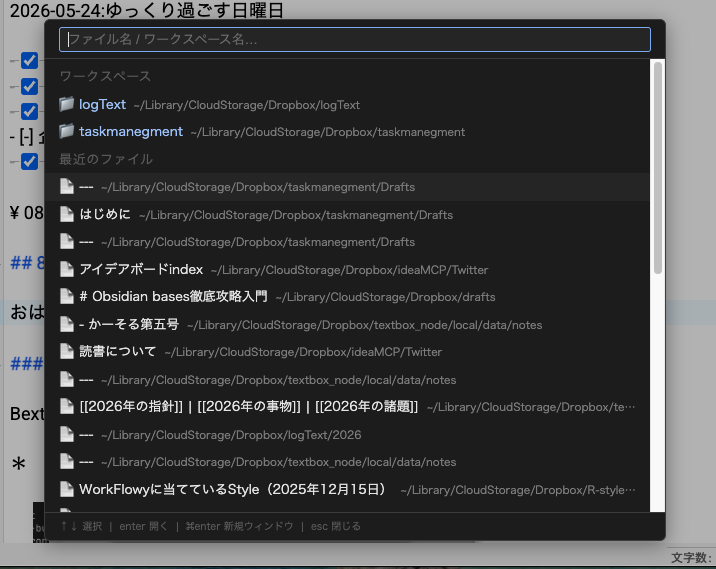The height and width of the screenshot is (569, 716).
Task: Click the esc 閉じる hint in footer
Action: coord(336,526)
